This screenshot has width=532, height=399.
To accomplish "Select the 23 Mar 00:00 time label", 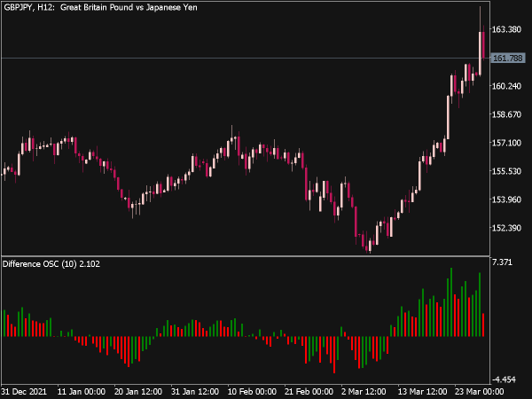I will pyautogui.click(x=479, y=392).
